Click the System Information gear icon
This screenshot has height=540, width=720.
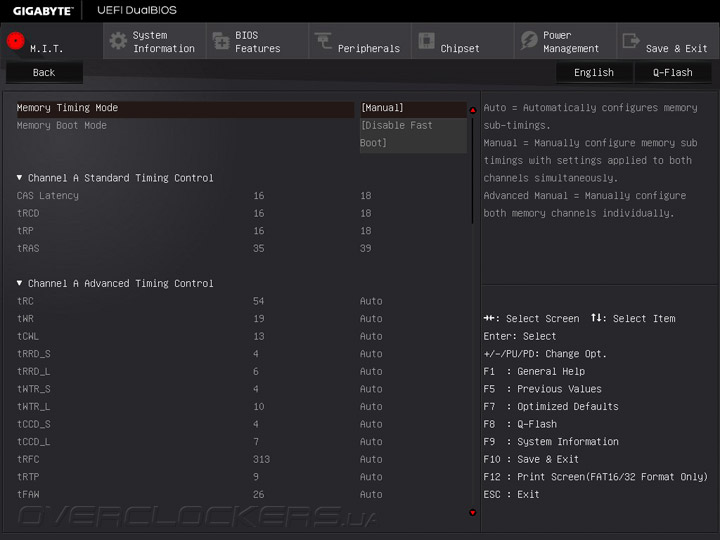[118, 41]
